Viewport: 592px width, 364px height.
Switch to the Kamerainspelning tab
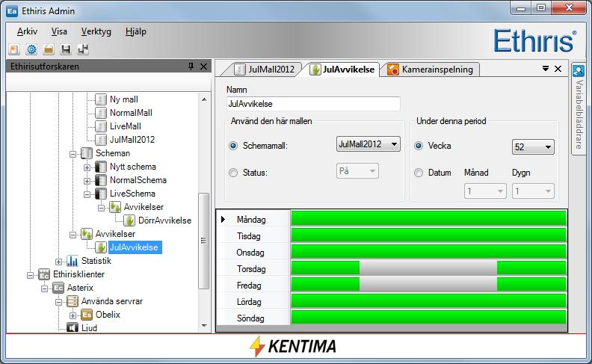pyautogui.click(x=431, y=70)
